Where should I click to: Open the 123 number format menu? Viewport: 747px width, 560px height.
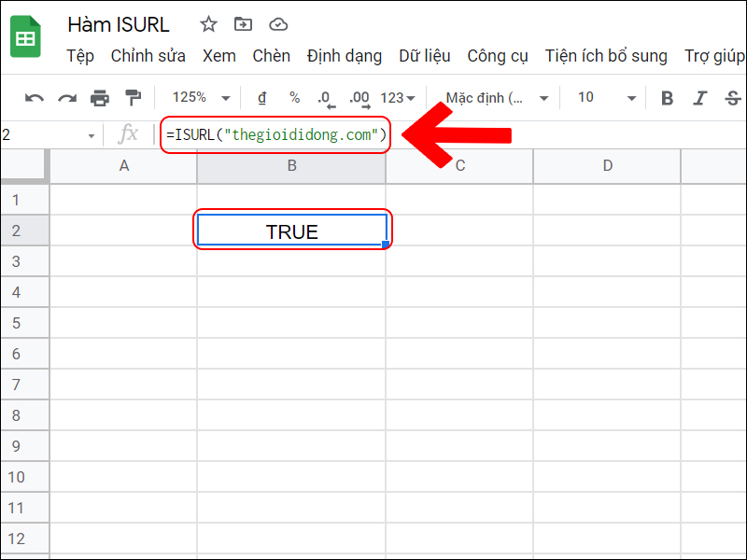click(395, 97)
